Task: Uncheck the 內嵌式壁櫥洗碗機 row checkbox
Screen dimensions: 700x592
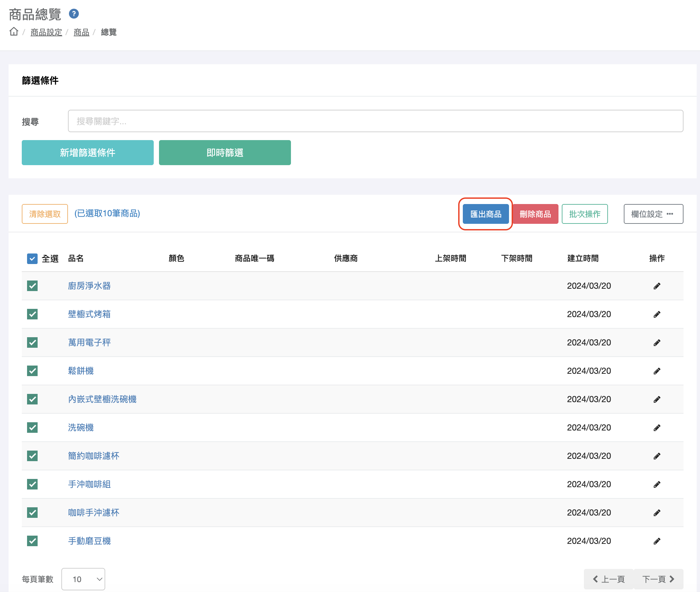Action: click(32, 400)
